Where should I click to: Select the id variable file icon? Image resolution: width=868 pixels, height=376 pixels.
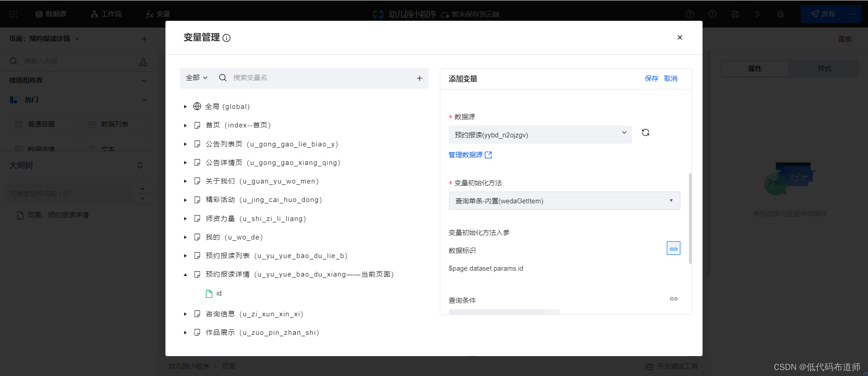209,294
